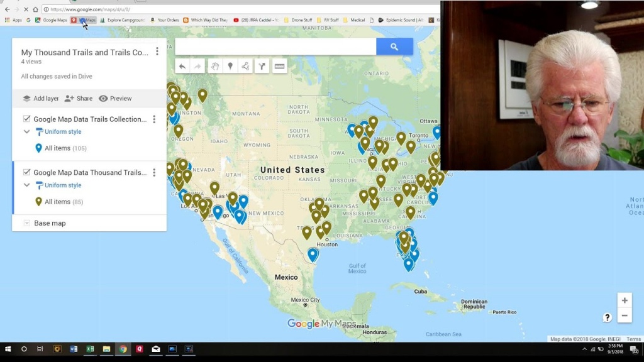Image resolution: width=644 pixels, height=362 pixels.
Task: Click the paint roller beside Thousand Trails style
Action: (39, 185)
